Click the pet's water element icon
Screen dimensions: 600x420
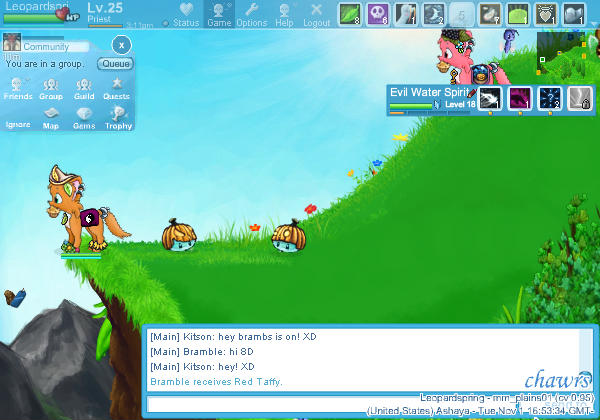point(437,104)
